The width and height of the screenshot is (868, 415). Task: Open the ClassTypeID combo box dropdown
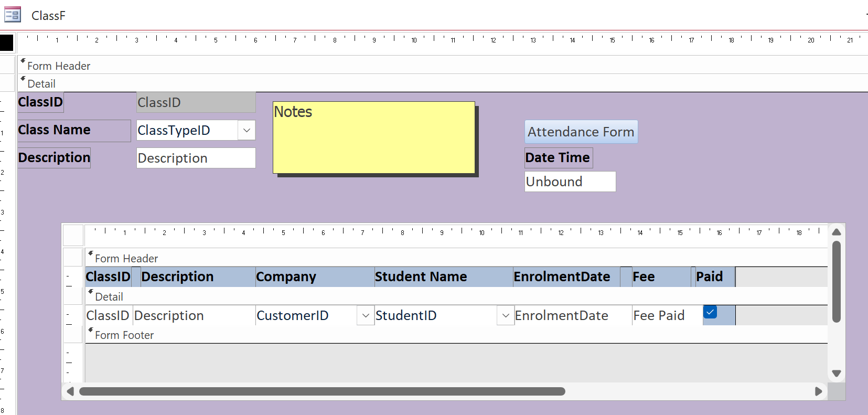tap(247, 131)
